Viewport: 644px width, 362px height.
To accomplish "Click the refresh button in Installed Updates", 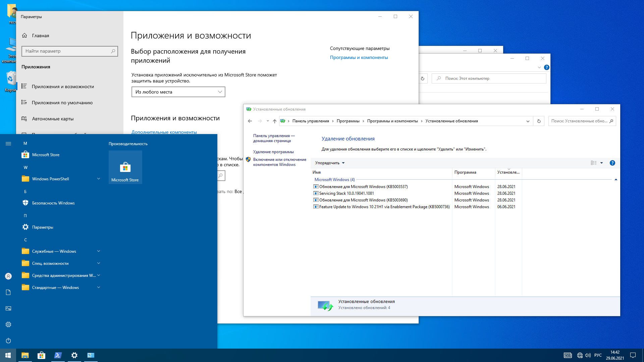I will pos(539,121).
